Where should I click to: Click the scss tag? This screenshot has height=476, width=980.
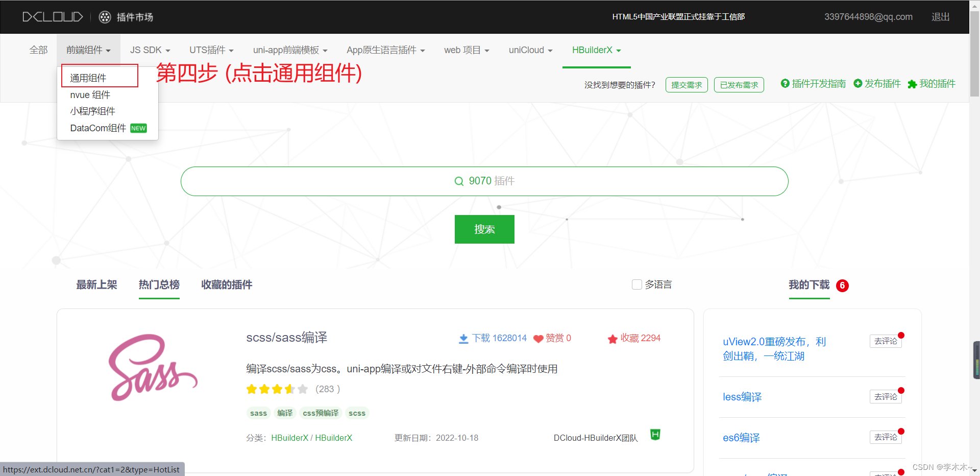click(x=357, y=413)
